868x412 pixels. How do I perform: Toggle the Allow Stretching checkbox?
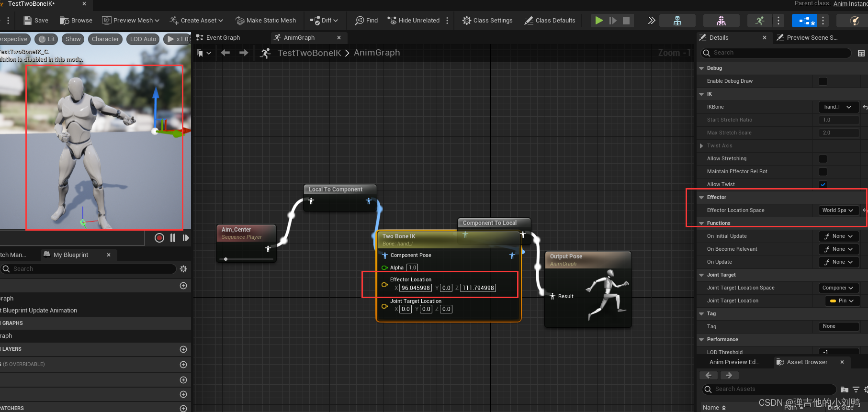pyautogui.click(x=823, y=159)
